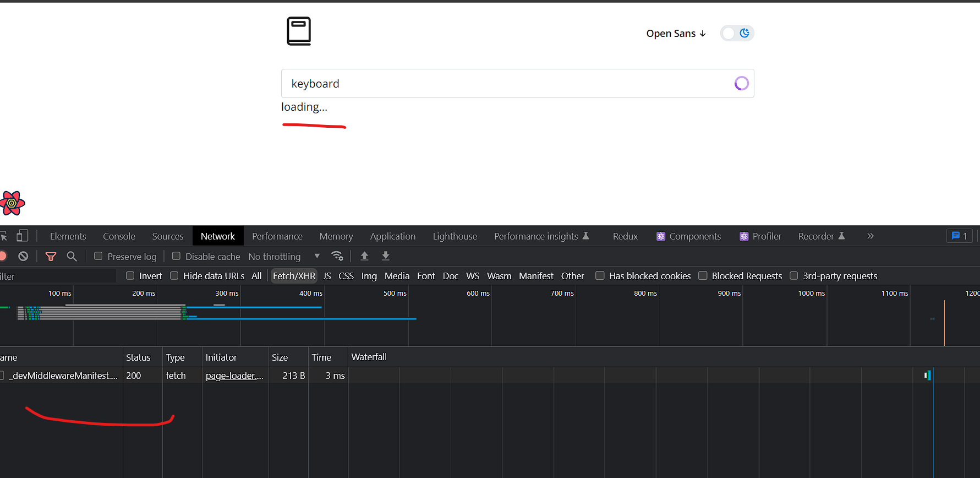Open network conditions wifi icon

[x=337, y=256]
